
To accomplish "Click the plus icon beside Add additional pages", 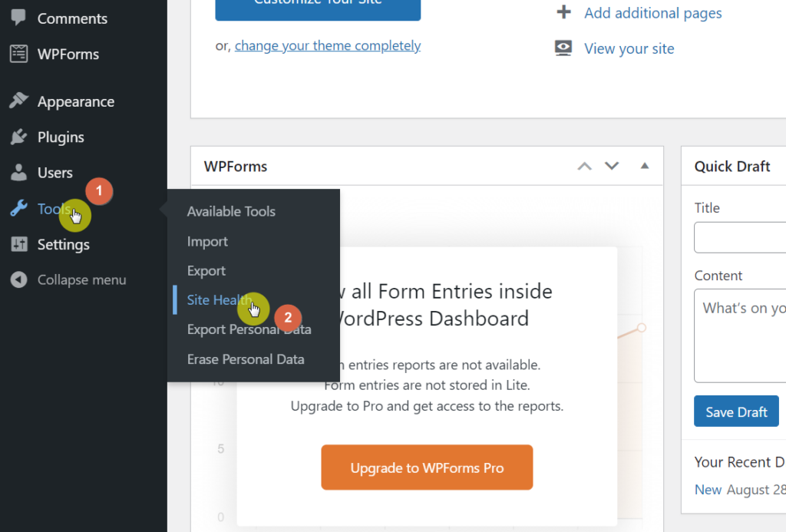I will coord(564,12).
